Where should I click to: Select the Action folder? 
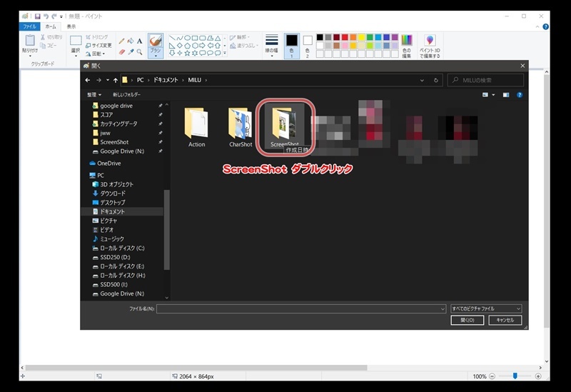pyautogui.click(x=196, y=126)
